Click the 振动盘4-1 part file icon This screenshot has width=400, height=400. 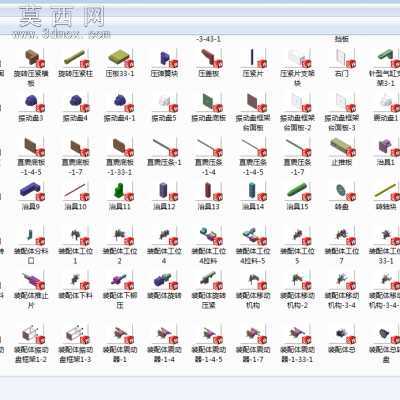(120, 103)
